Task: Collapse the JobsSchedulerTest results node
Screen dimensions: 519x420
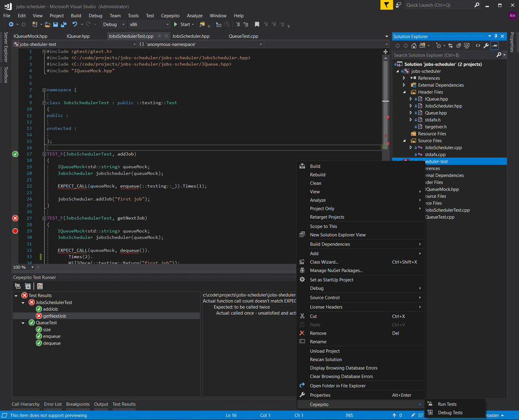Action: pyautogui.click(x=23, y=303)
